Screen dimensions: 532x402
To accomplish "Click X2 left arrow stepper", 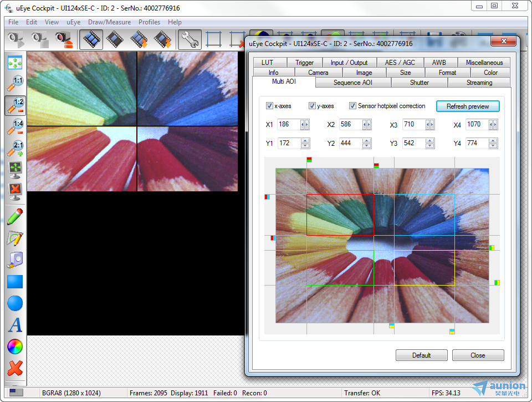I will coord(365,125).
